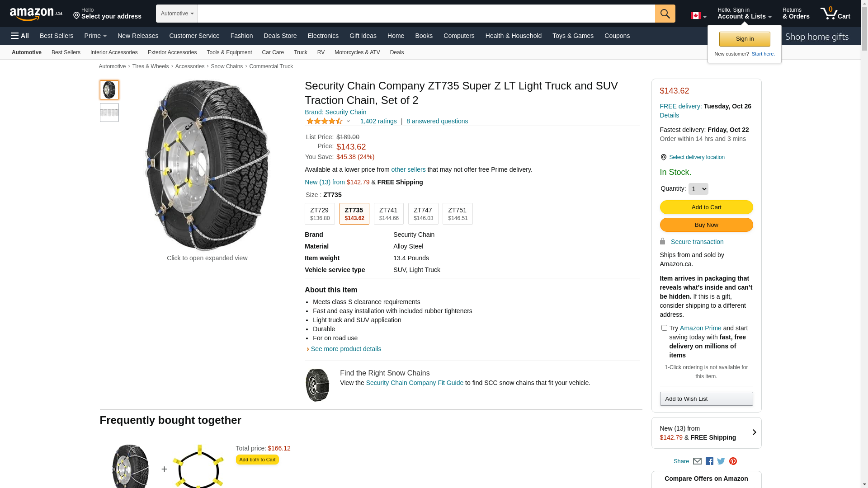
Task: Expand the Automotive search category dropdown
Action: click(177, 14)
